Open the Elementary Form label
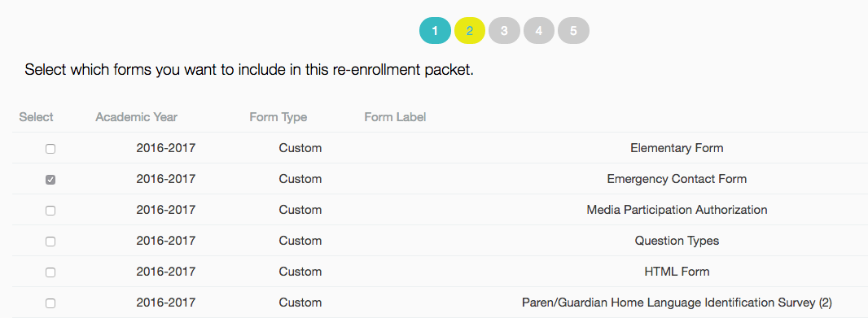The image size is (868, 318). click(677, 148)
